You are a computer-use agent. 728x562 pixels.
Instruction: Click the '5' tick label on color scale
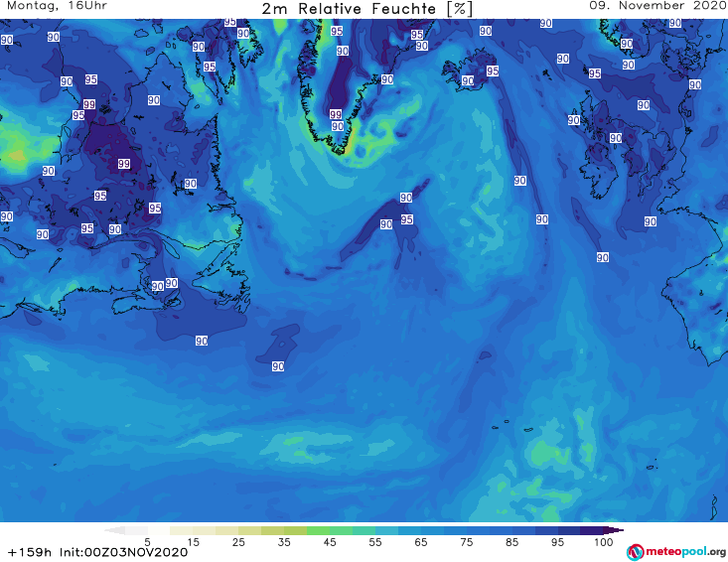[147, 542]
